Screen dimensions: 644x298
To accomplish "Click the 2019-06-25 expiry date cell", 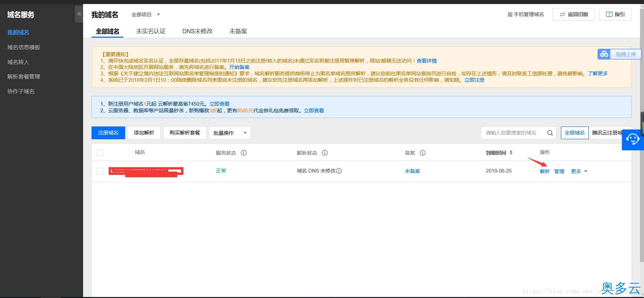I will 499,171.
